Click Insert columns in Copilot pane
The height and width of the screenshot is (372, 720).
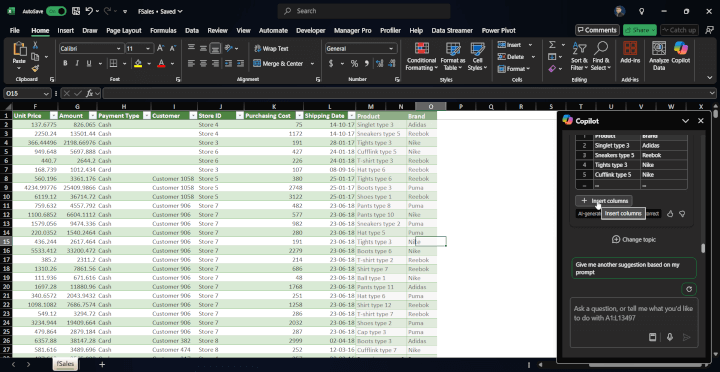pyautogui.click(x=604, y=201)
